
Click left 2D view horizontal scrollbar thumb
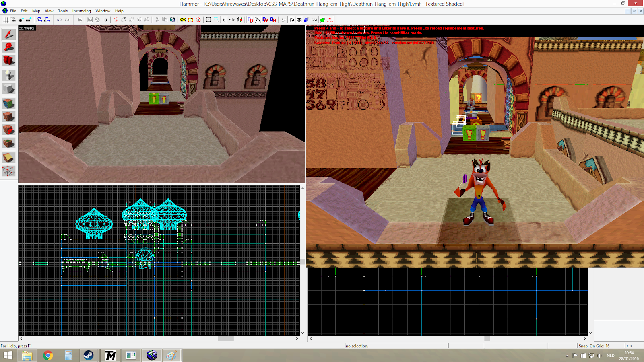click(226, 339)
